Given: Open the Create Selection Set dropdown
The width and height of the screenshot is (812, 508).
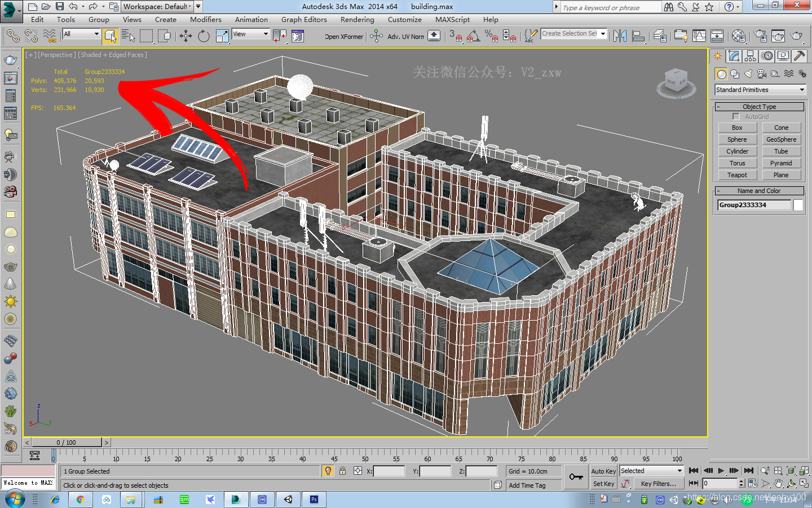Looking at the screenshot, I should pos(574,34).
